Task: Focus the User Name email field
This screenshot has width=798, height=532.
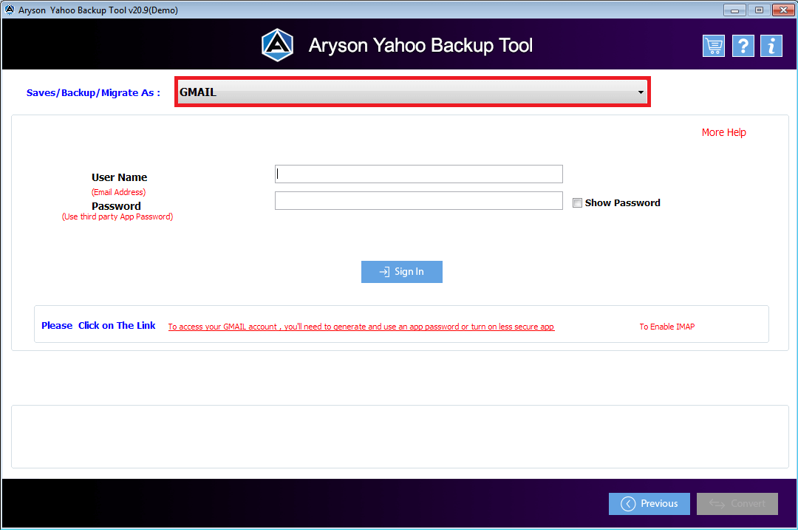Action: [x=419, y=174]
